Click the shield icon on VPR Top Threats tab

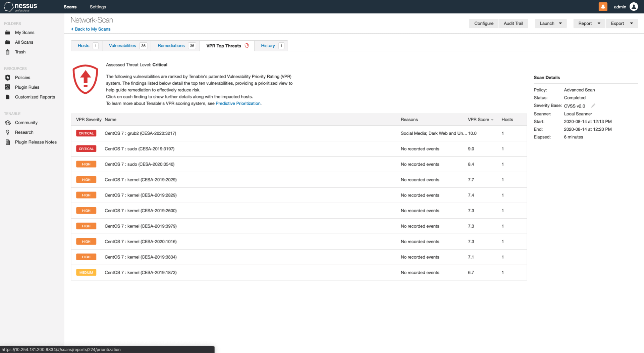click(x=247, y=46)
